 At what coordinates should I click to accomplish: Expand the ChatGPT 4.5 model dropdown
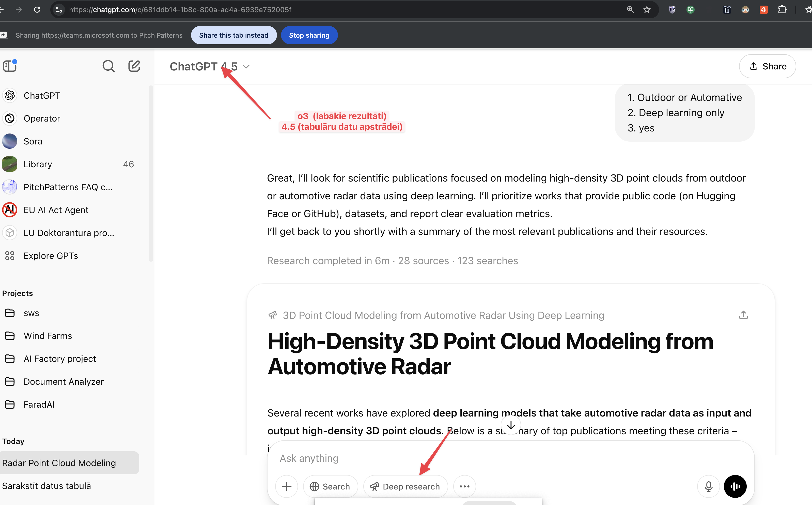tap(210, 66)
